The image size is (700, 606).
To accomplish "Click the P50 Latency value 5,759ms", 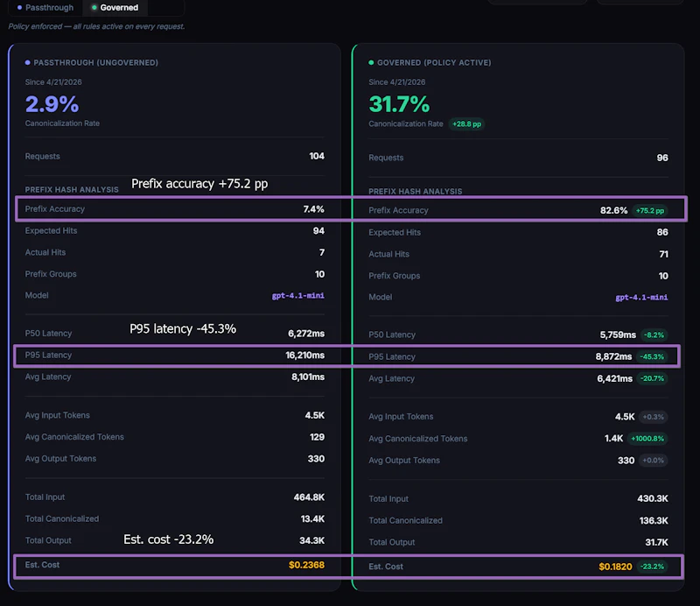I will pyautogui.click(x=618, y=335).
